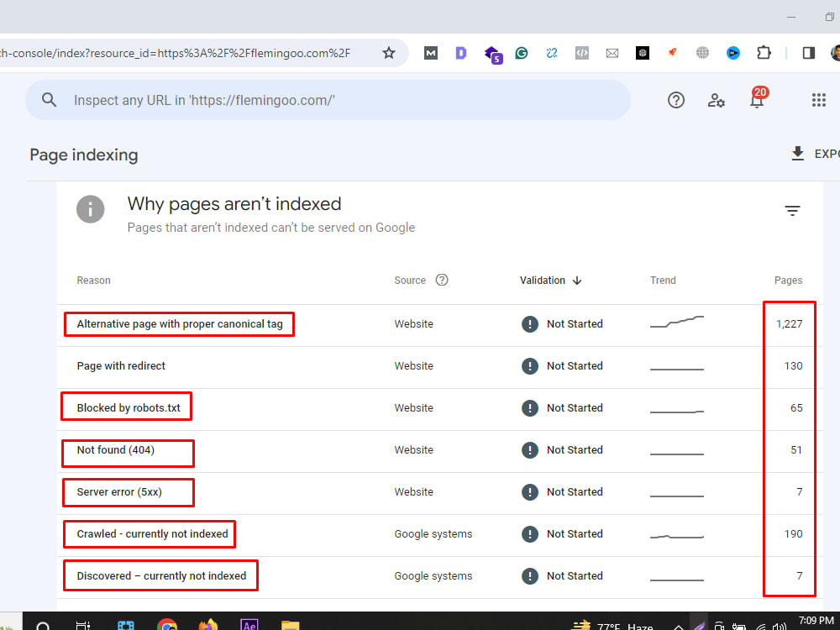Screen dimensions: 840x630
Task: Click the blue play-circle extension icon
Action: [x=732, y=52]
